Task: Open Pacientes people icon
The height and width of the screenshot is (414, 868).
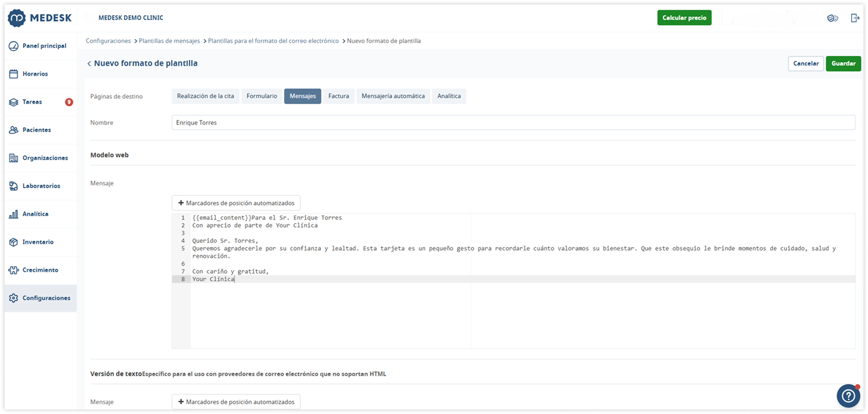Action: 14,130
